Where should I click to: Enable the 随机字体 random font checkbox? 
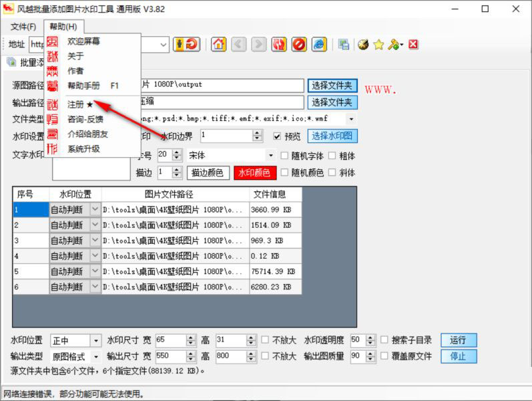click(284, 156)
